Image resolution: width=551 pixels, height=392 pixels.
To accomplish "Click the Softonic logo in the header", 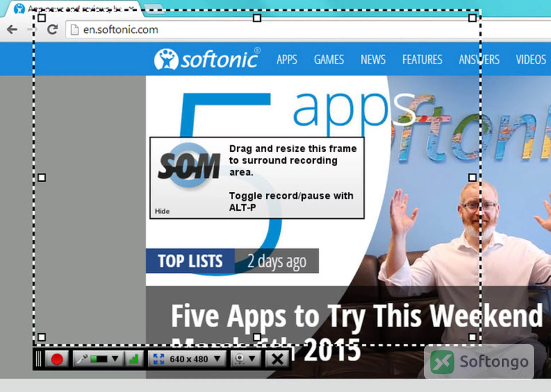I will tap(207, 59).
